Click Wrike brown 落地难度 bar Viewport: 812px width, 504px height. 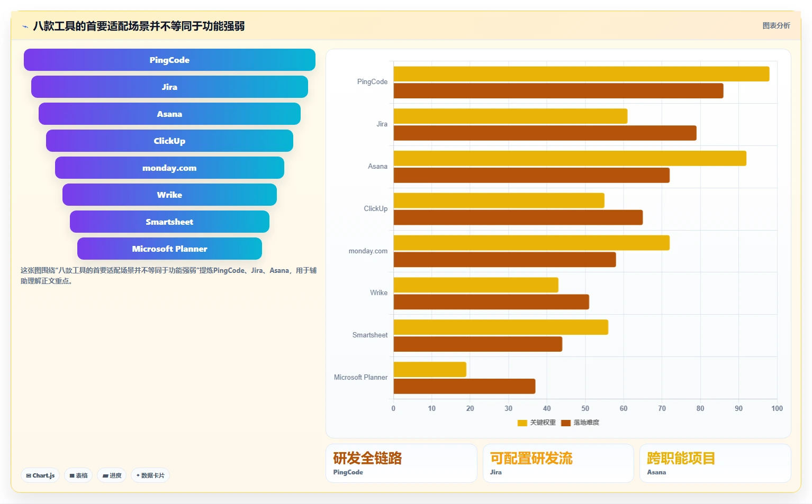(x=491, y=302)
